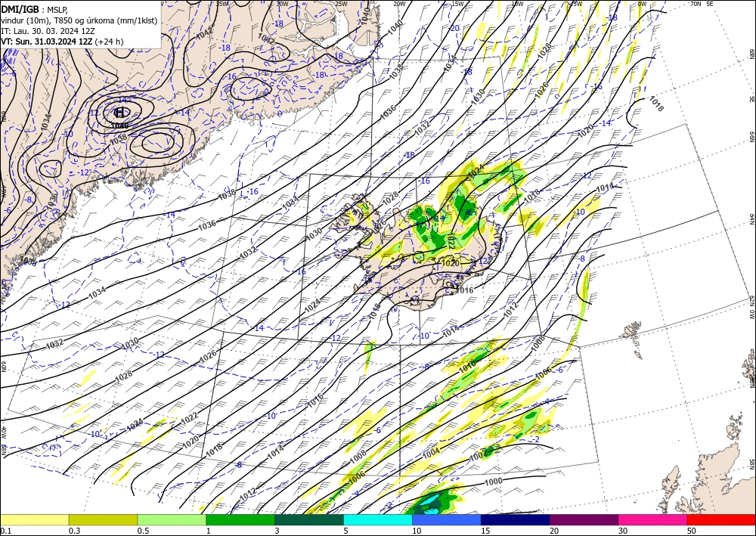
Task: Click the navy 15 mm legend swatch
Action: 516,519
